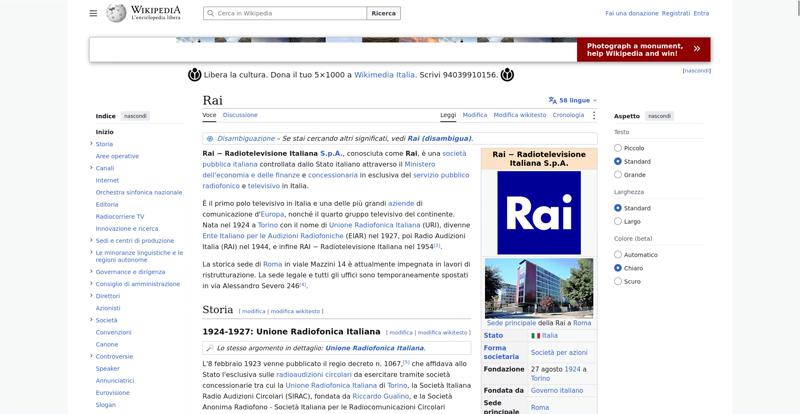Select Chiaro color mode
Viewport: 800px width, 414px height.
point(618,268)
